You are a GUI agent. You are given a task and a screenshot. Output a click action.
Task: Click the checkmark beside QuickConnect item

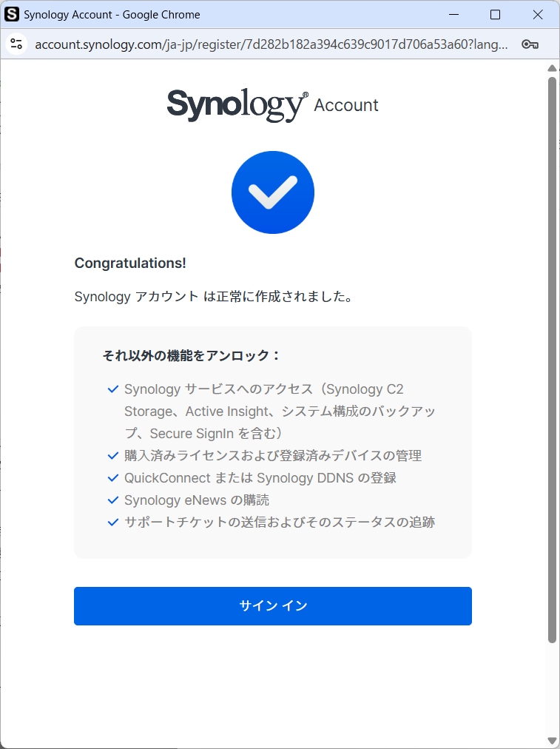[x=113, y=478]
